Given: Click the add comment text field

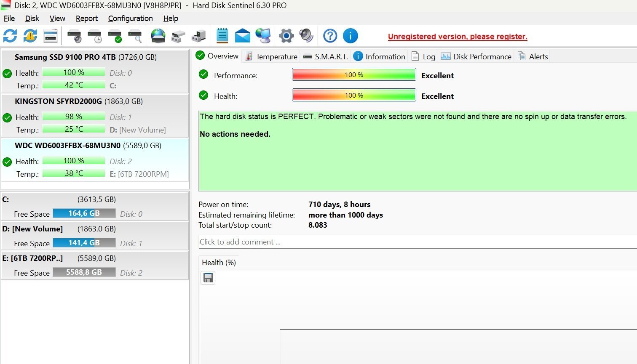Looking at the screenshot, I should coord(417,242).
